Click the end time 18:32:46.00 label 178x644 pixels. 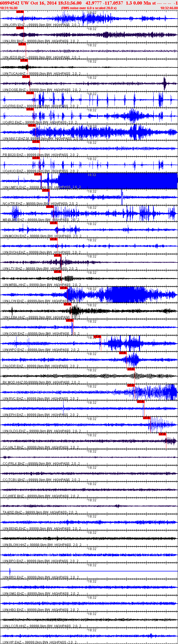(x=169, y=8)
